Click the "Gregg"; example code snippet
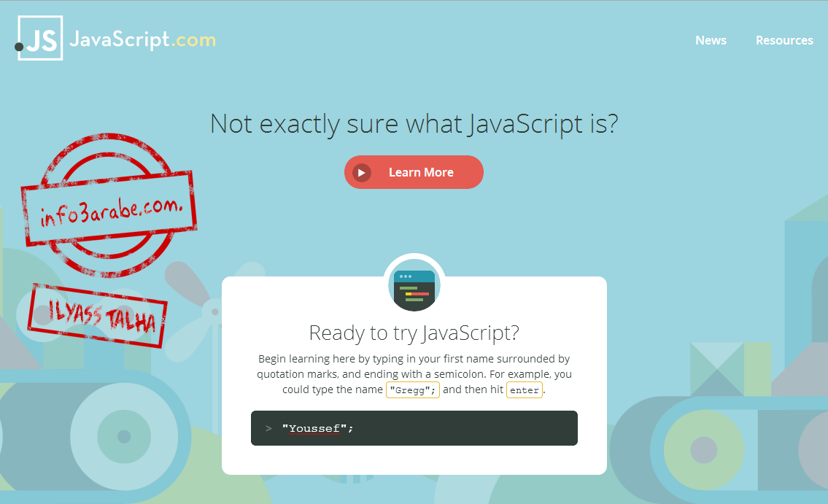The image size is (828, 504). point(412,390)
